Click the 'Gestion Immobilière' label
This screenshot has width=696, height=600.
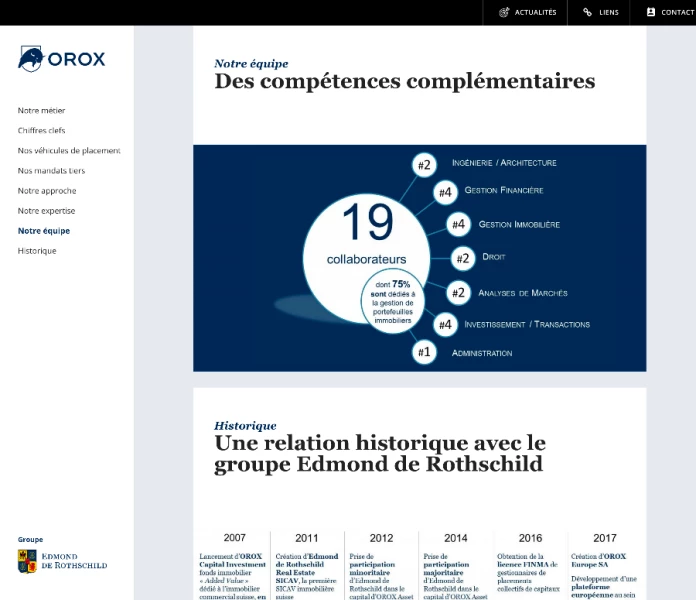pos(519,225)
